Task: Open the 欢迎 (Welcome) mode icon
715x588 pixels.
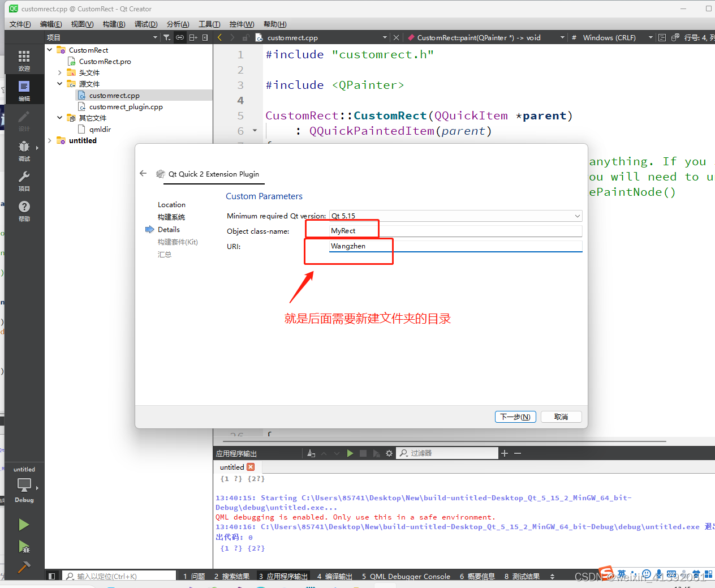Action: click(x=24, y=60)
